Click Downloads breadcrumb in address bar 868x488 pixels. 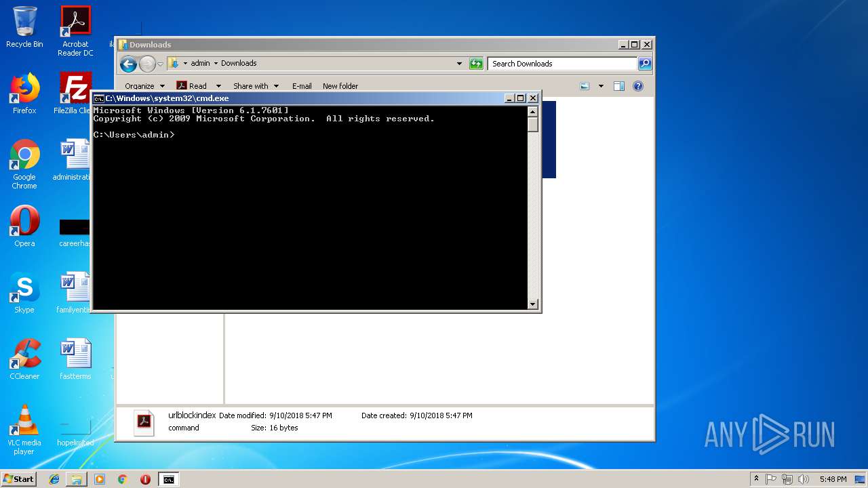pyautogui.click(x=239, y=63)
